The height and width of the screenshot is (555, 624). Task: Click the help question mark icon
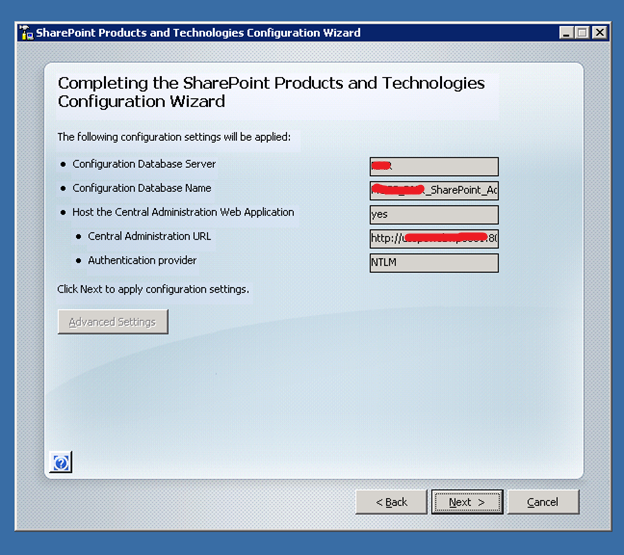point(61,462)
